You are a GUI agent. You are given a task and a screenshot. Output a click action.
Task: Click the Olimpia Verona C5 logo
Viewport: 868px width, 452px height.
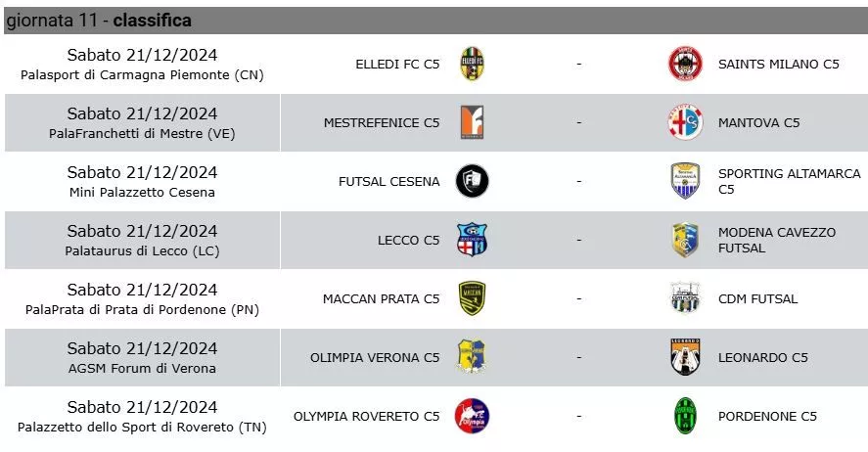473,357
